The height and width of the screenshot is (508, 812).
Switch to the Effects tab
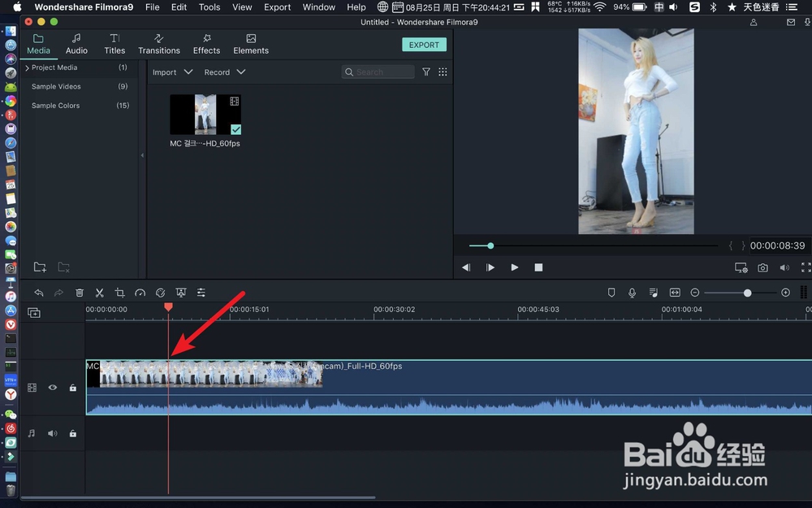pyautogui.click(x=206, y=44)
